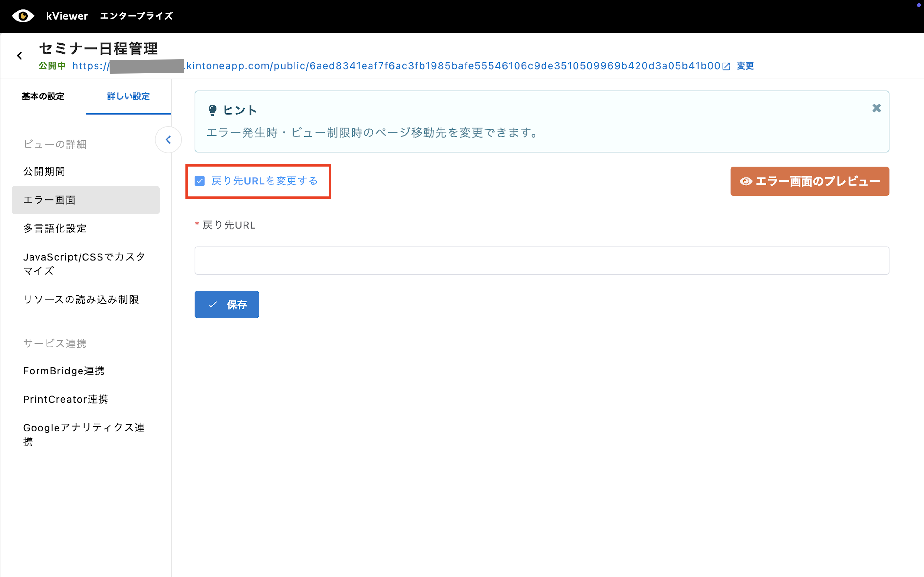Uncheck 戻り先URLを変更する checkbox
This screenshot has height=577, width=924.
[x=200, y=181]
